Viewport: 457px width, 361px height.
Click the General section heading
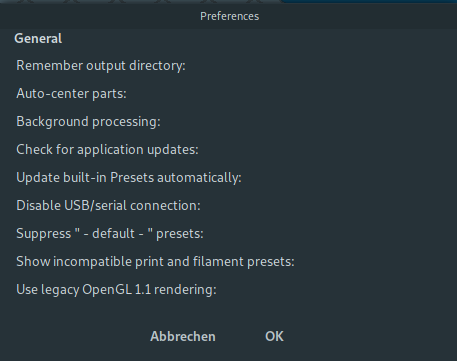pos(38,39)
